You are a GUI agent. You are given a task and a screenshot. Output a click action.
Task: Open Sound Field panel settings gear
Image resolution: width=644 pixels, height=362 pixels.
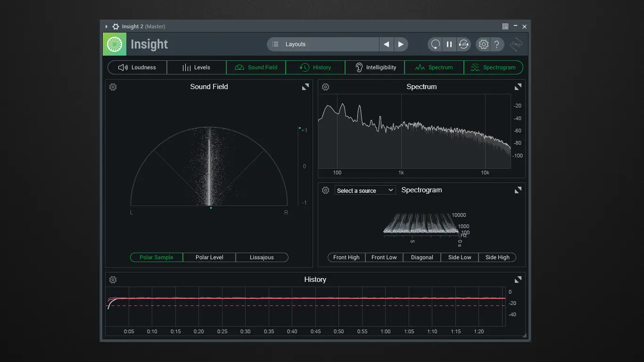tap(113, 87)
